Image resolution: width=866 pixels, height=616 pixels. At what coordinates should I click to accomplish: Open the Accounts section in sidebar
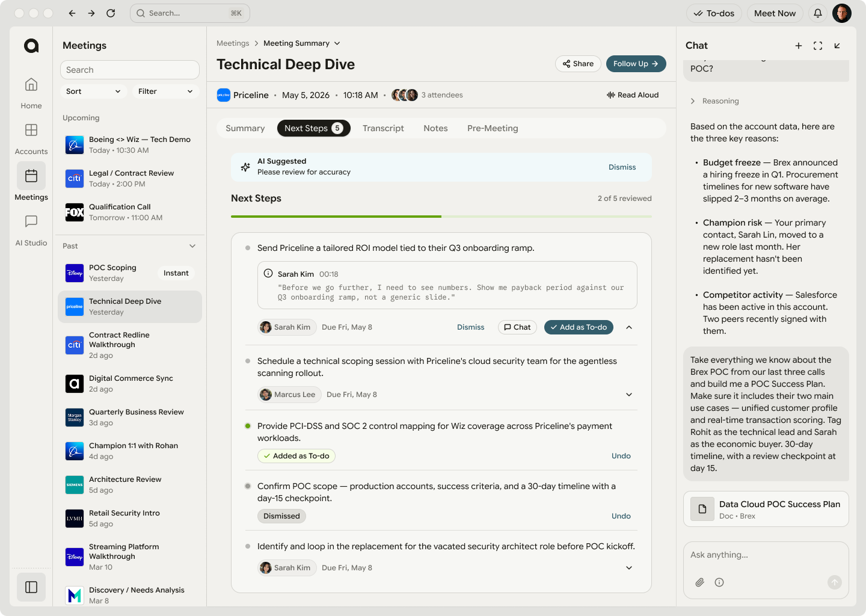pos(31,139)
